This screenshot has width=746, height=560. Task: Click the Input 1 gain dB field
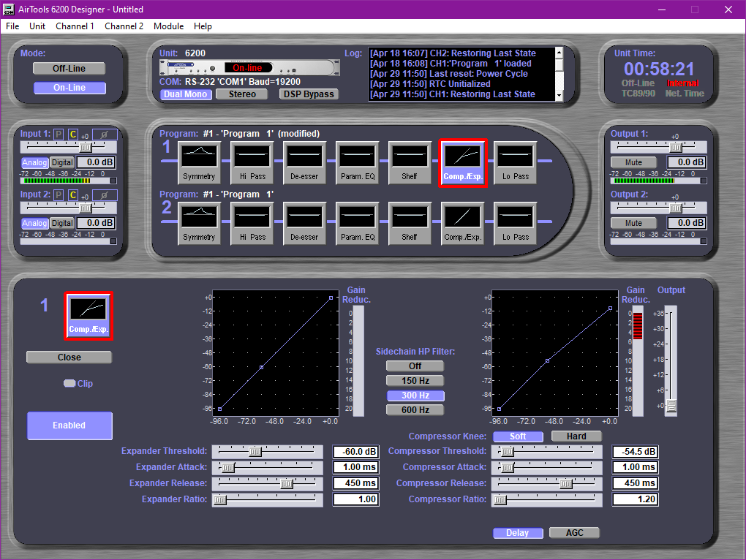96,162
